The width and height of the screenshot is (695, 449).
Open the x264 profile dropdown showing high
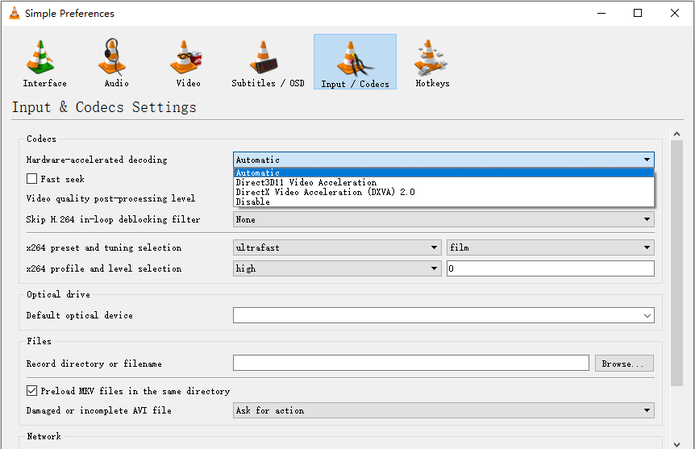[x=337, y=268]
